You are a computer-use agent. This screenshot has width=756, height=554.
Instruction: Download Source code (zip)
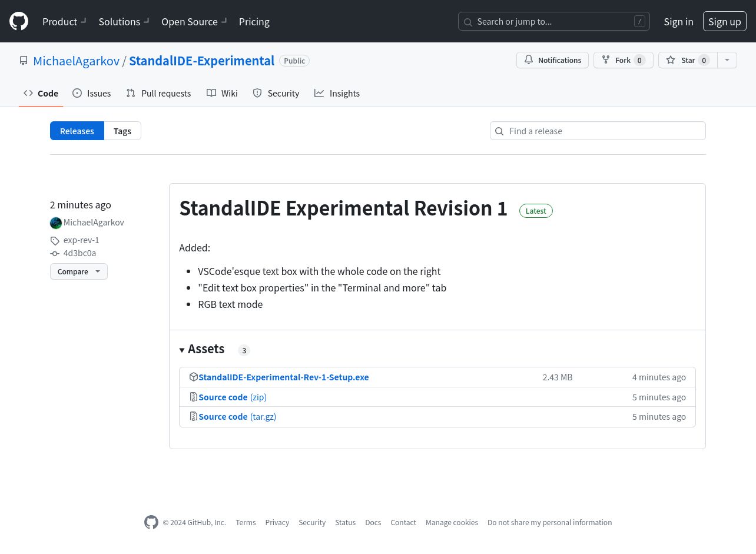tap(233, 397)
